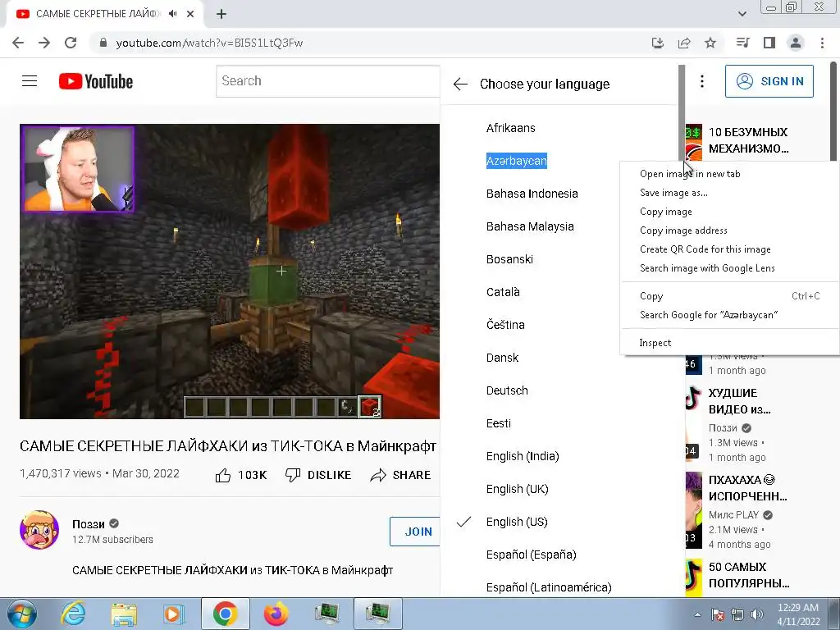This screenshot has width=840, height=630.
Task: Choose Create QR Code for this image
Action: 729,249
